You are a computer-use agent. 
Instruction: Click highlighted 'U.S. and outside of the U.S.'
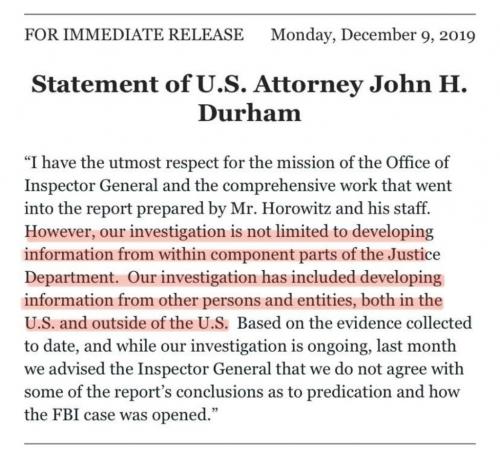coord(126,324)
